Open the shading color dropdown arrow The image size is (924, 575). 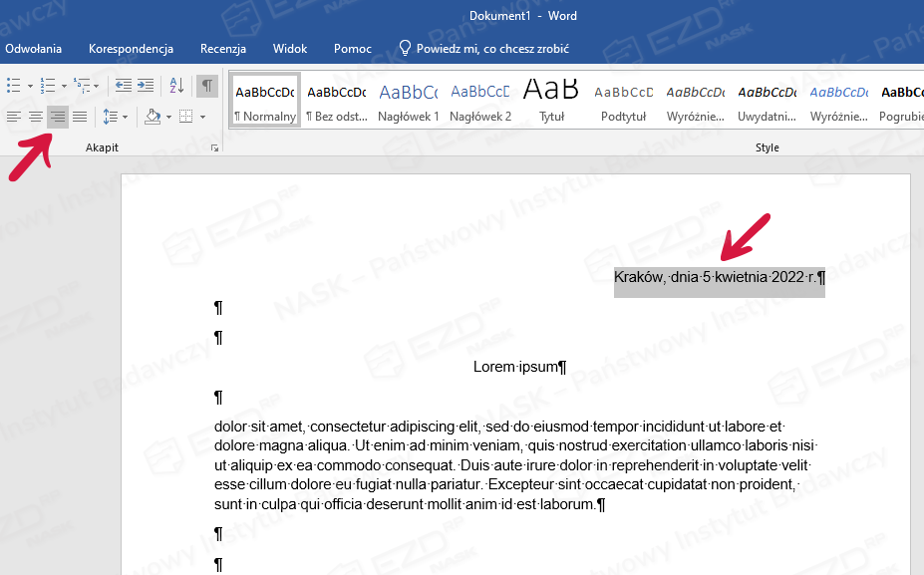(x=168, y=118)
